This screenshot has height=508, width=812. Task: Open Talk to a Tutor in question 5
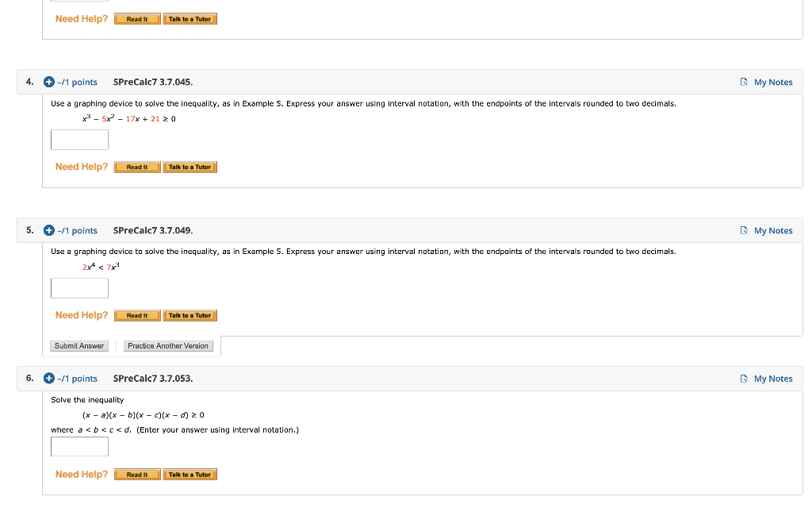tap(190, 315)
